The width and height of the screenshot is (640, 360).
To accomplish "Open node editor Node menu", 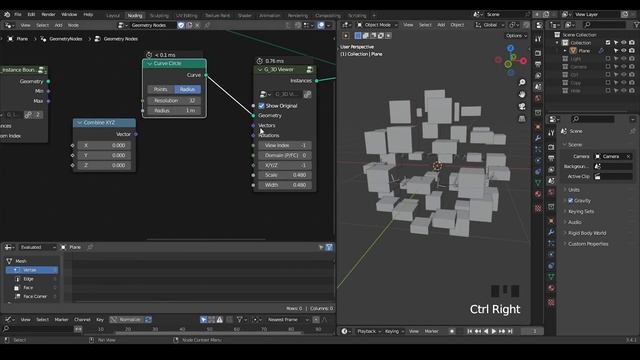I will tap(73, 25).
